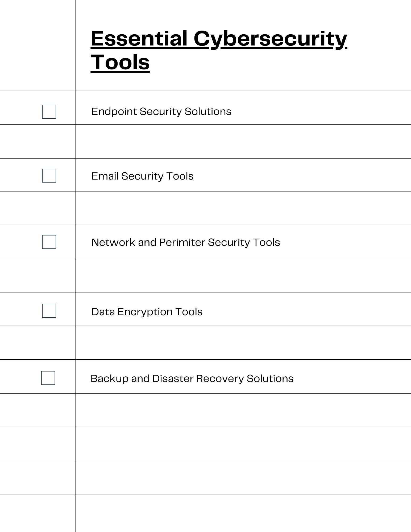This screenshot has width=411, height=532.
Task: Click the blank row under Endpoint Security Solutions
Action: pos(243,142)
